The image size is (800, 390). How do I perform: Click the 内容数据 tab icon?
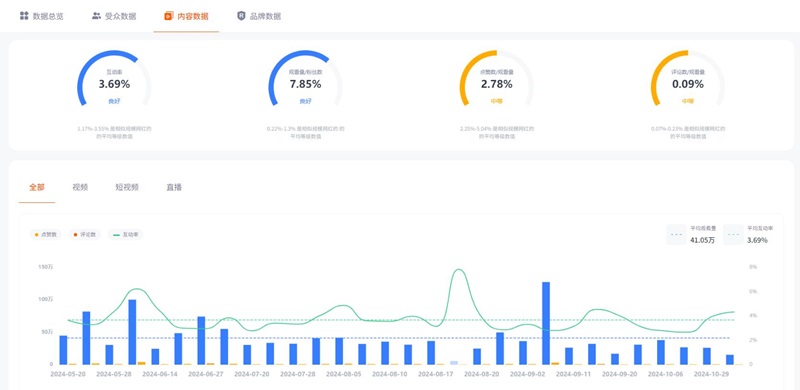(x=169, y=16)
